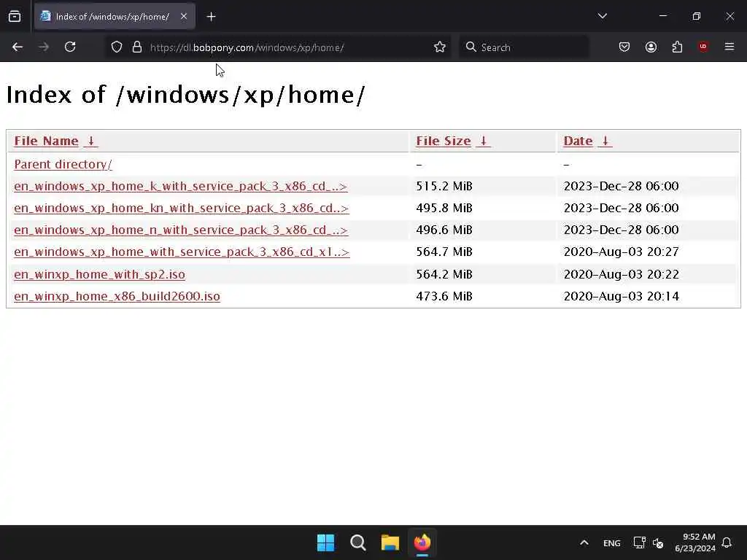Open the uBlock Origin extension icon
This screenshot has width=747, height=560.
[703, 47]
